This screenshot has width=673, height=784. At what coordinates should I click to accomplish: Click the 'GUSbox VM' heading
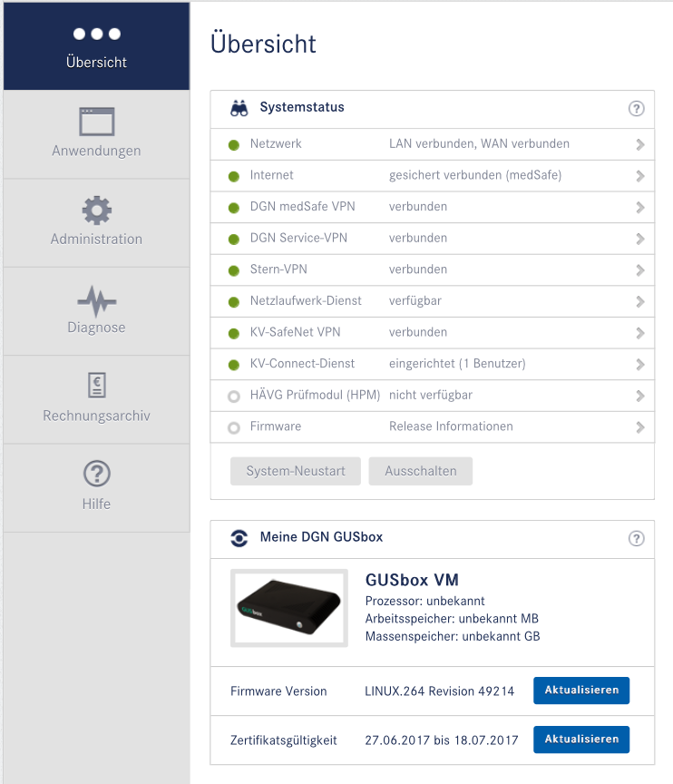coord(412,580)
